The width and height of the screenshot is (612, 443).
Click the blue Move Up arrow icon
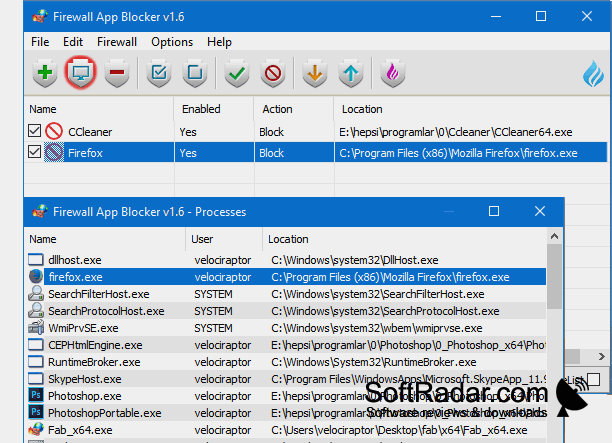(x=350, y=73)
